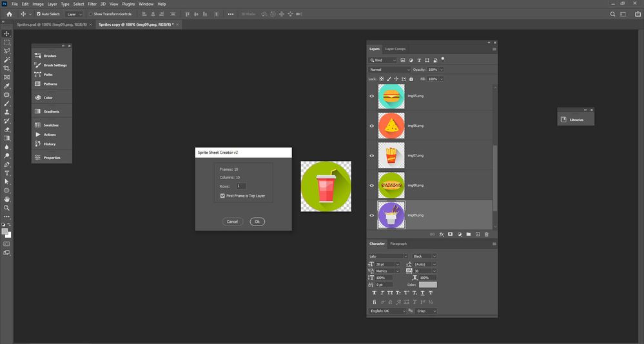The width and height of the screenshot is (644, 344).
Task: Hide the img07.png layer
Action: (371, 156)
